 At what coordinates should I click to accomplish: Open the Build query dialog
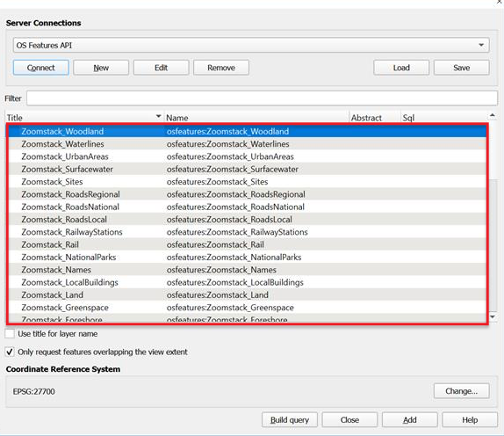tap(290, 420)
